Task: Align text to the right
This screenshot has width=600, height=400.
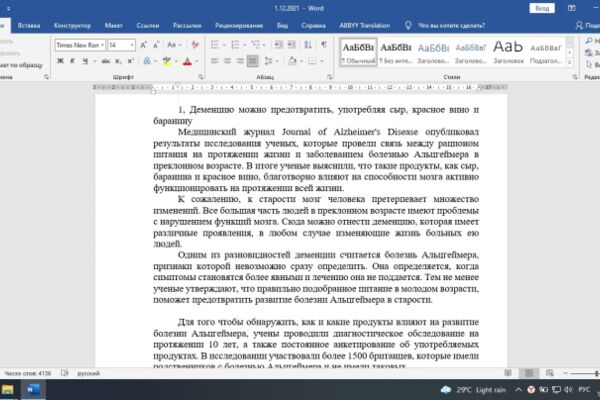Action: tap(240, 61)
